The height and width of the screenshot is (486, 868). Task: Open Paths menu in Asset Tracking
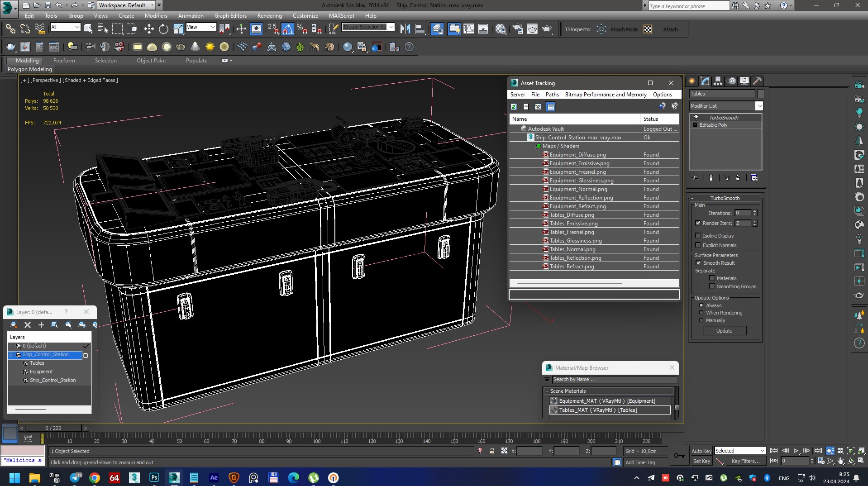pos(552,95)
